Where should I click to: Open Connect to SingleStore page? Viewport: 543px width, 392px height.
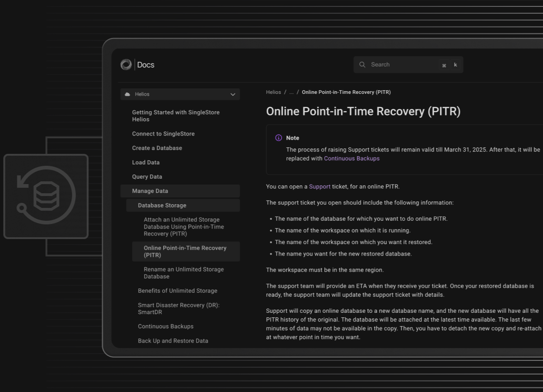[x=163, y=134]
